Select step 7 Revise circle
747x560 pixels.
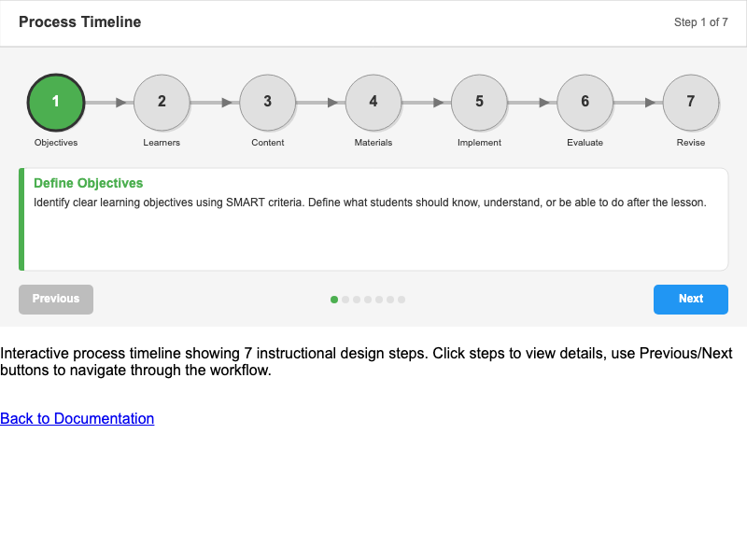(691, 103)
